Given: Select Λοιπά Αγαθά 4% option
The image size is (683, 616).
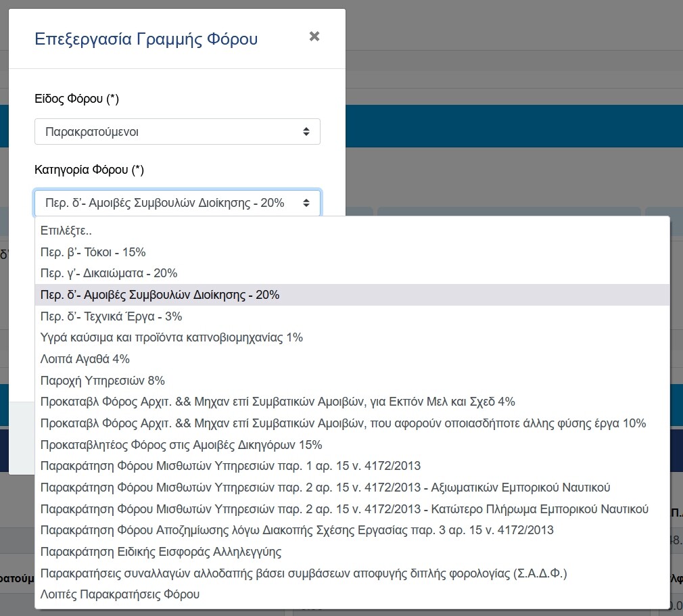Looking at the screenshot, I should point(85,359).
